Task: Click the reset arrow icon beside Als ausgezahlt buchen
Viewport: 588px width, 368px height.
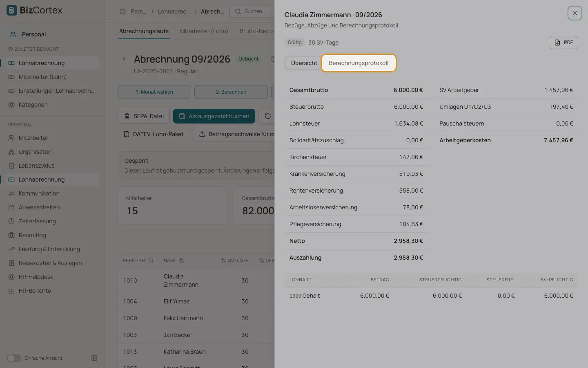Action: point(267,116)
